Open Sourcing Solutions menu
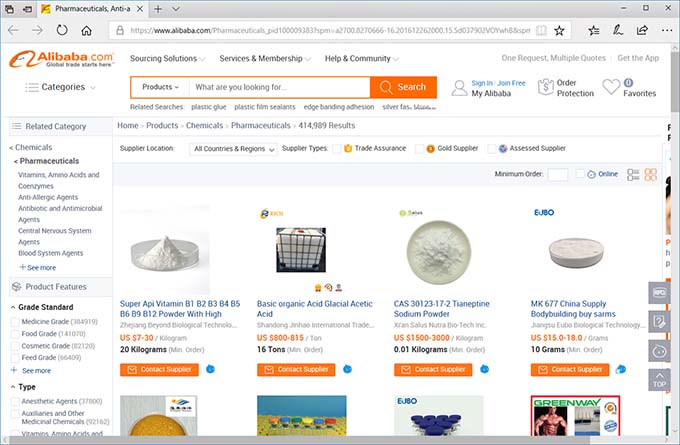This screenshot has width=680, height=445. [x=167, y=58]
